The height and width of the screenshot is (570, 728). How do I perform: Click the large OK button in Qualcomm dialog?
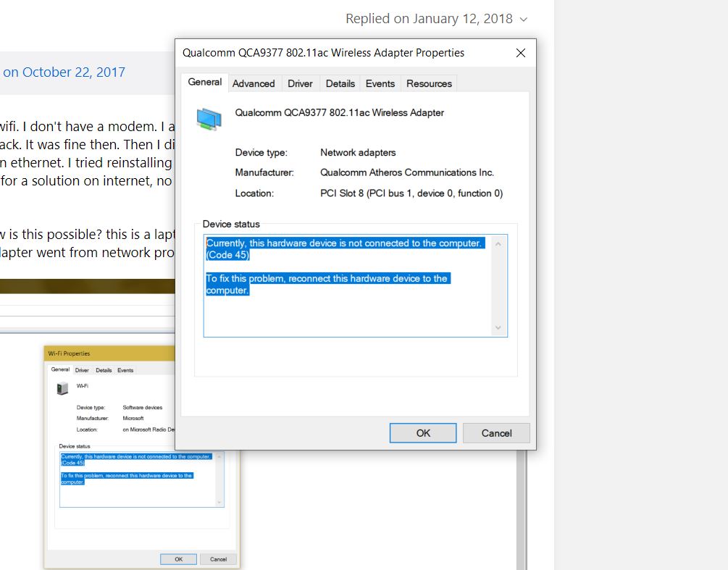point(423,433)
